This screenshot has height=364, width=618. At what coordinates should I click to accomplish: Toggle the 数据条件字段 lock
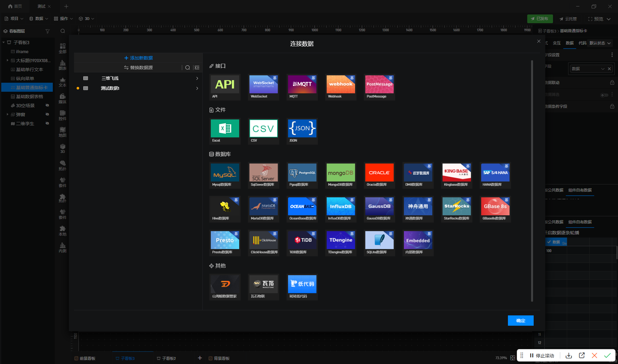612,107
